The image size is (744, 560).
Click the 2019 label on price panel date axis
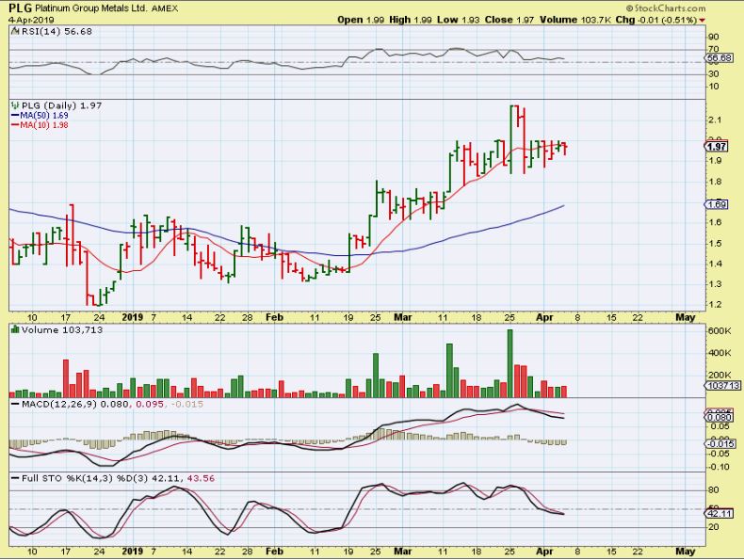133,317
